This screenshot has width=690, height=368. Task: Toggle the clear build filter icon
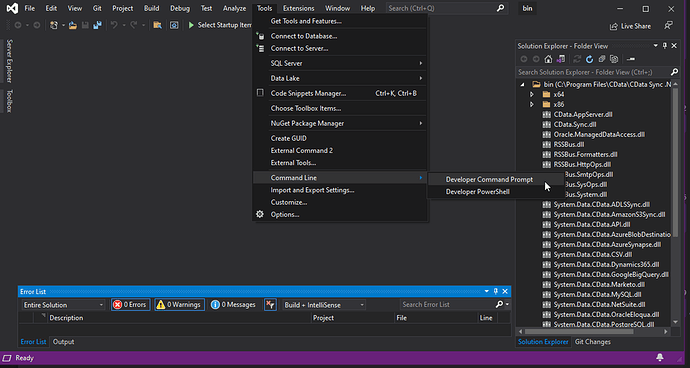pyautogui.click(x=270, y=305)
